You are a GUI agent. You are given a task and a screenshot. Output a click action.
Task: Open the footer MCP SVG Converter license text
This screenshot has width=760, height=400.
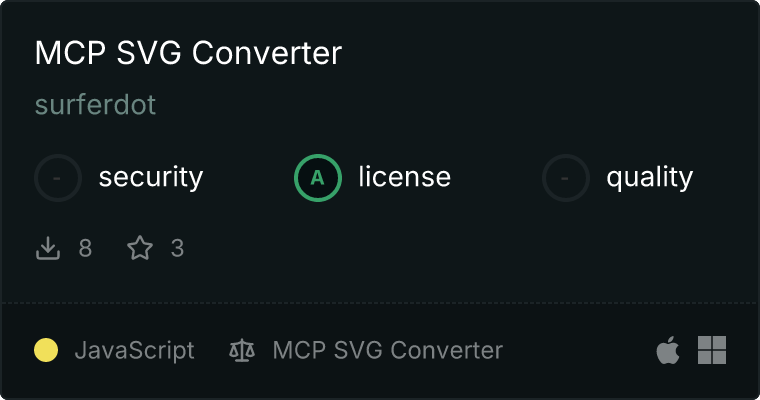[388, 350]
